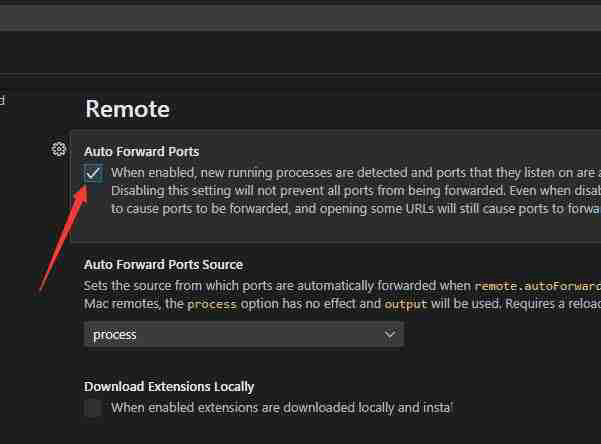
Task: Click the chevron arrow in the process dropdown
Action: (x=390, y=335)
